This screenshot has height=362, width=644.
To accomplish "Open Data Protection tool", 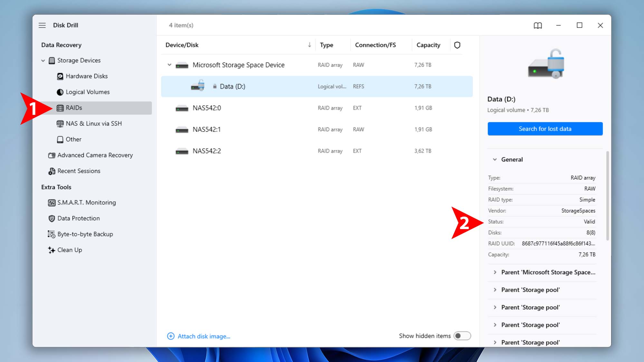I will [x=79, y=218].
